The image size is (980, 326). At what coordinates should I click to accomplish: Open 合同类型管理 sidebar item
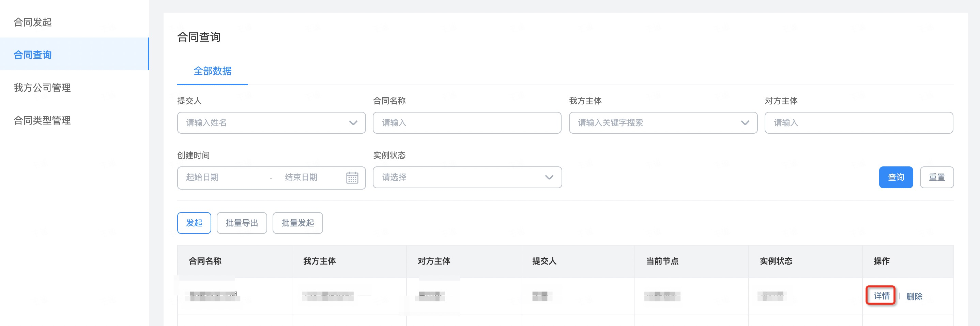click(x=42, y=120)
